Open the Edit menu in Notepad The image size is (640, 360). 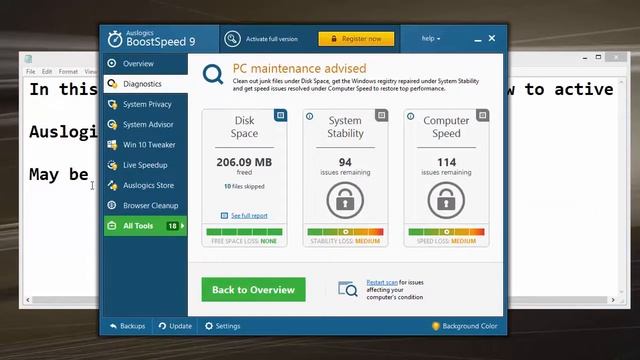coord(47,72)
